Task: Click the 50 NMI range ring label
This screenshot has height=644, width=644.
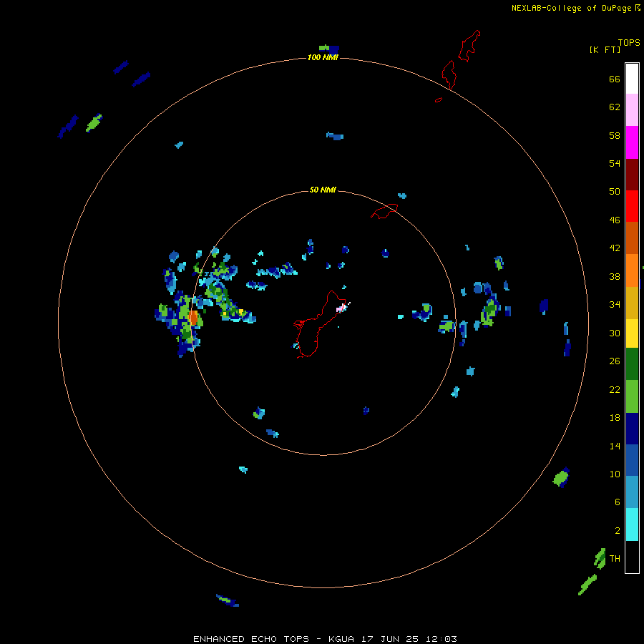Action: click(323, 190)
